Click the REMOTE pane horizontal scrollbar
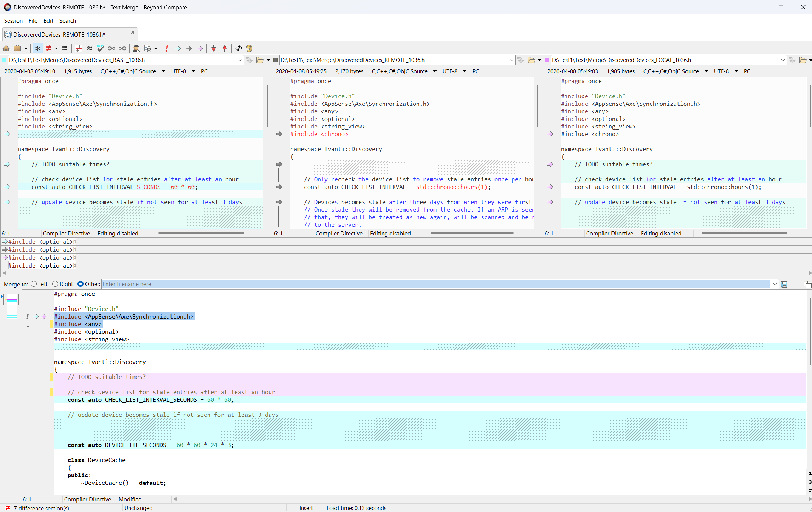 (472, 233)
